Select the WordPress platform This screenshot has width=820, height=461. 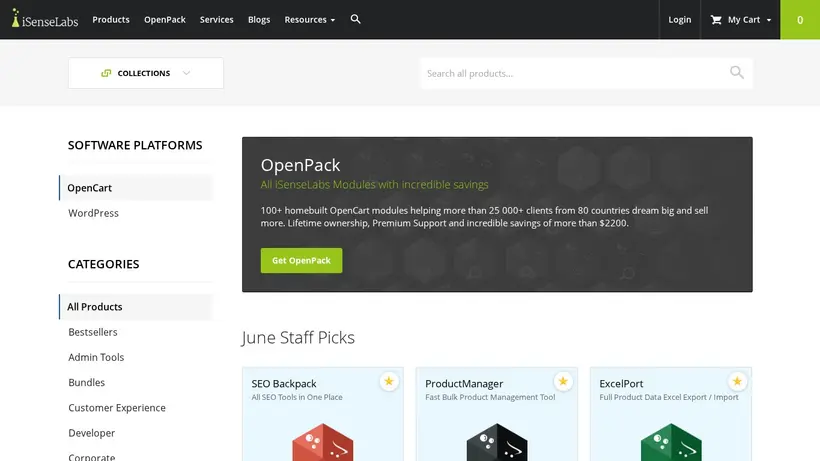point(94,213)
